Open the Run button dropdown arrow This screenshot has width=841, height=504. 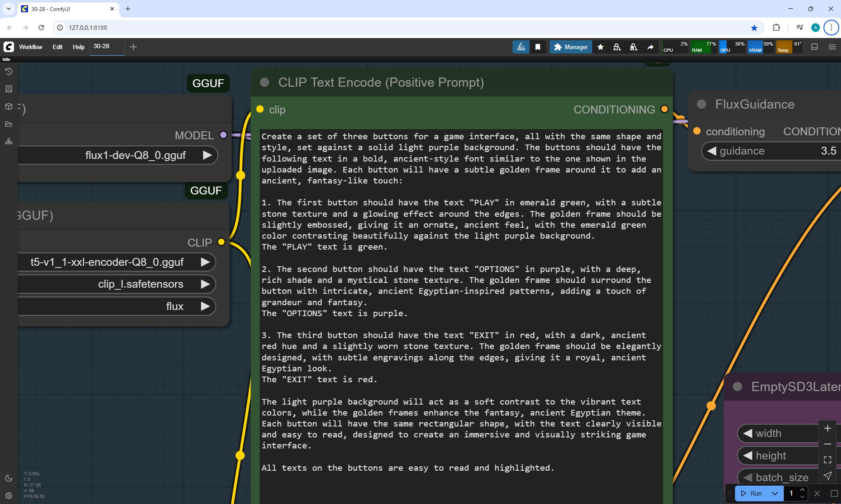tap(774, 493)
